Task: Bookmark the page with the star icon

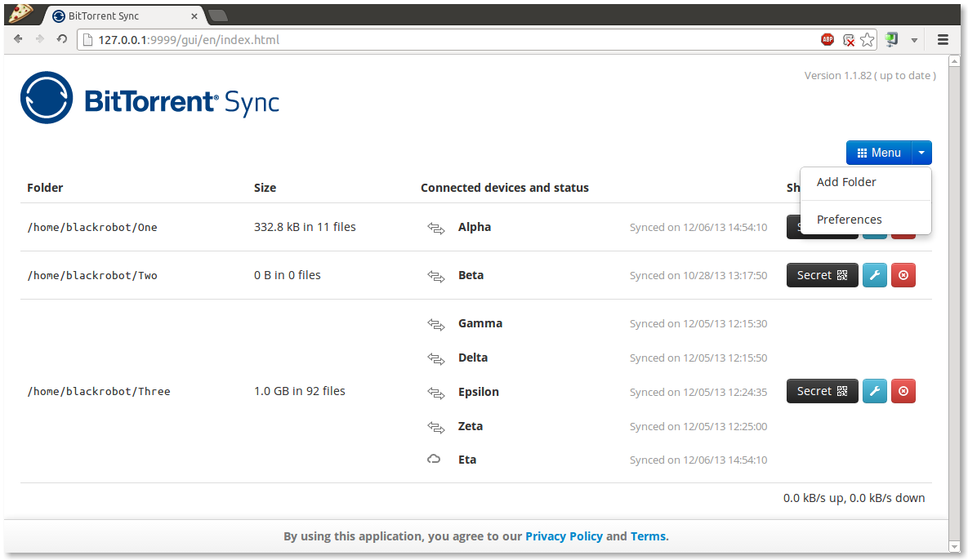Action: point(868,39)
